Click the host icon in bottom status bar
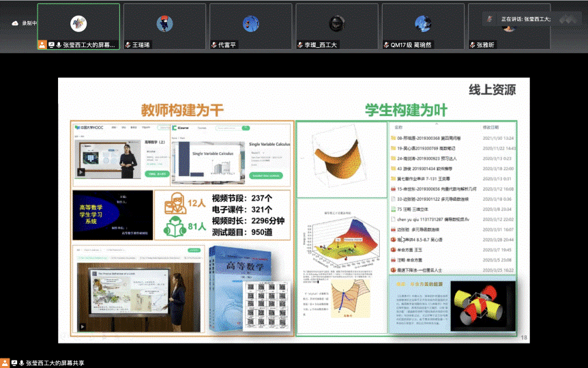The height and width of the screenshot is (368, 588). [x=5, y=363]
